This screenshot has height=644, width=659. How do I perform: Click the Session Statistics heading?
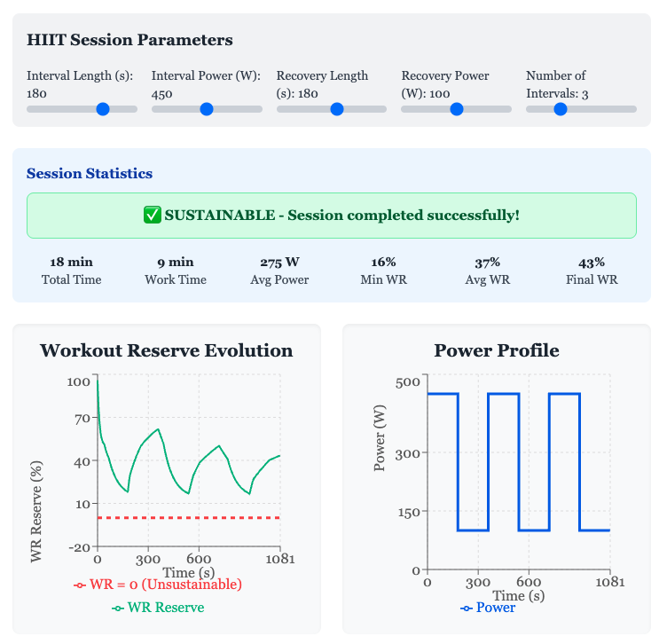(90, 173)
